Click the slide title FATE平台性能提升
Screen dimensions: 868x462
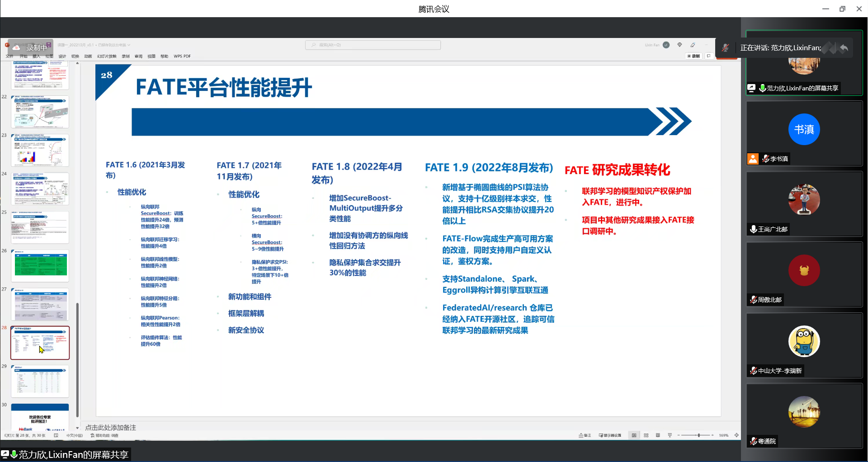(224, 87)
